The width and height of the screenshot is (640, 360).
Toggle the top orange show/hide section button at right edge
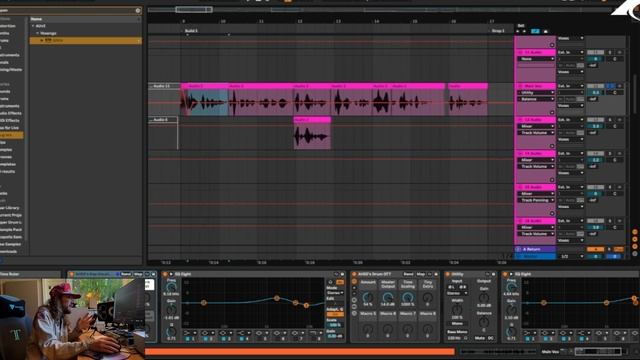click(x=635, y=232)
